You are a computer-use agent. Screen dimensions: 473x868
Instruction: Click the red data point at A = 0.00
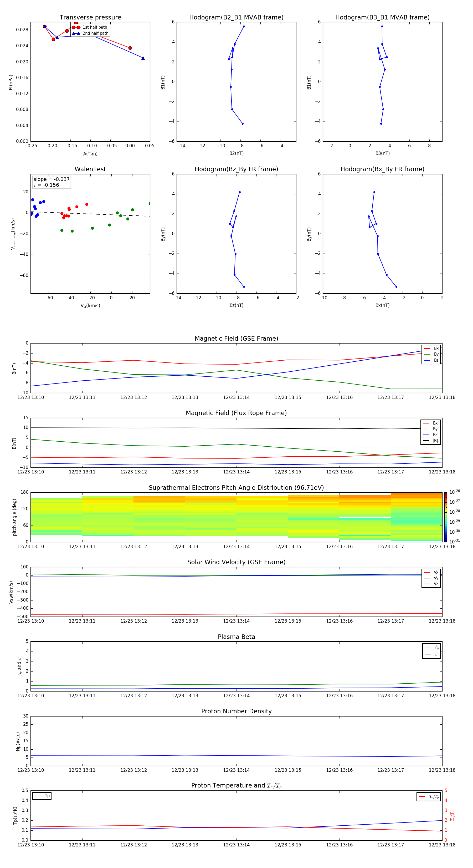(130, 48)
